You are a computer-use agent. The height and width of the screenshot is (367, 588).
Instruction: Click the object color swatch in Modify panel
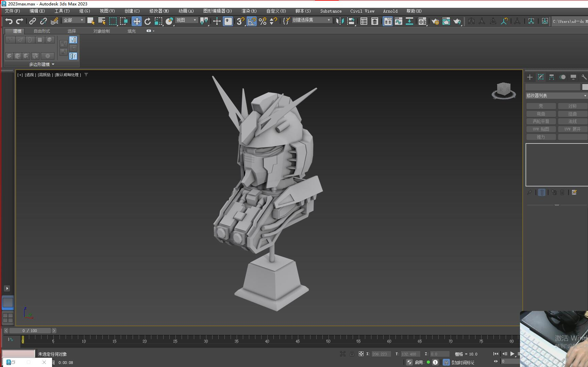click(585, 87)
